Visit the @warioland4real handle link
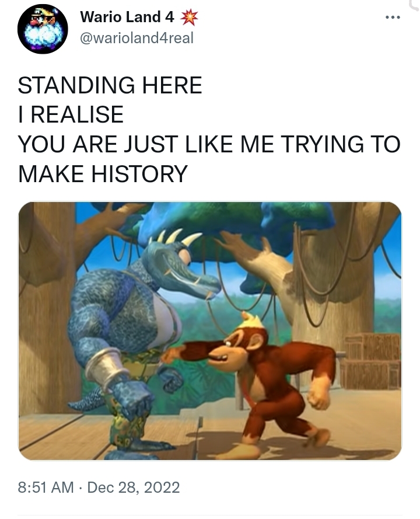This screenshot has width=420, height=519. point(136,38)
